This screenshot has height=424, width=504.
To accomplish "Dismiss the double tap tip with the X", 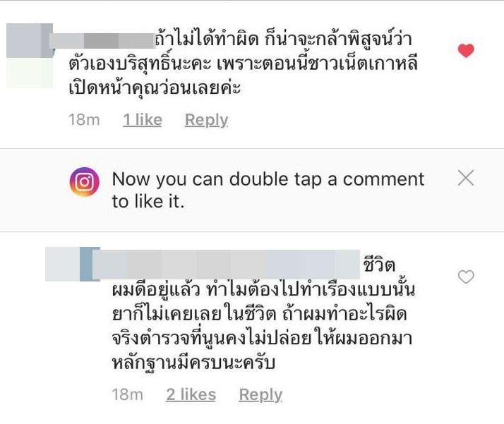I will tap(466, 178).
